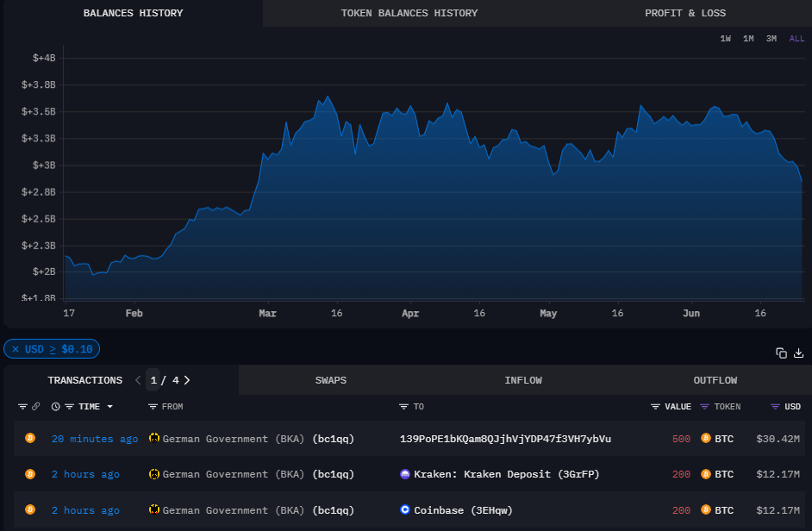The width and height of the screenshot is (812, 531).
Task: Click the copy icon above the table
Action: point(781,353)
